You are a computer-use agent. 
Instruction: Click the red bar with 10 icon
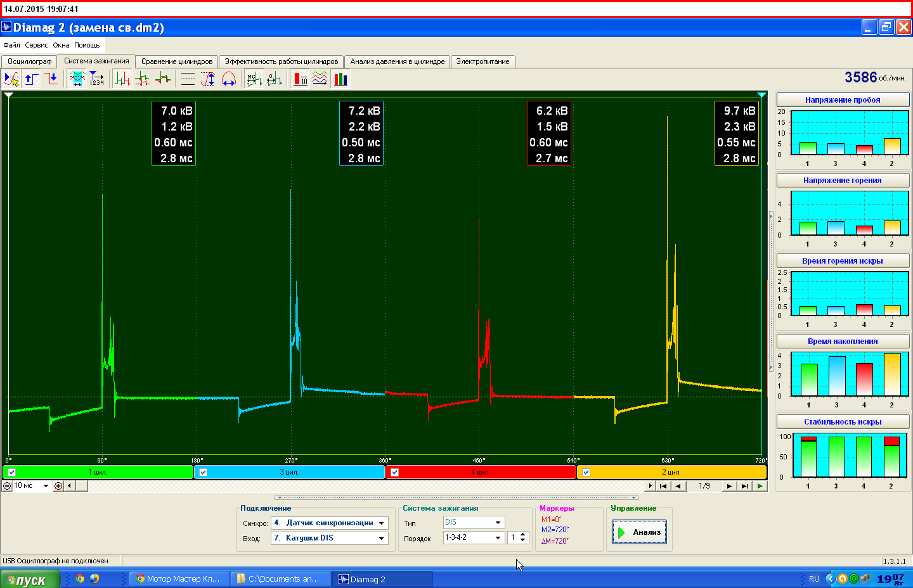tap(301, 79)
